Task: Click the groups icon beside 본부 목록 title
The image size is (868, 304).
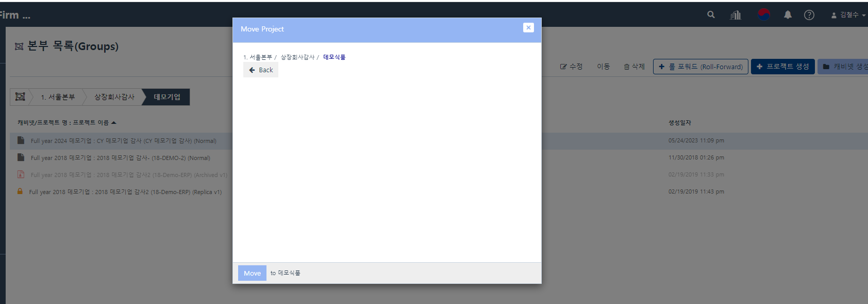Action: click(19, 46)
